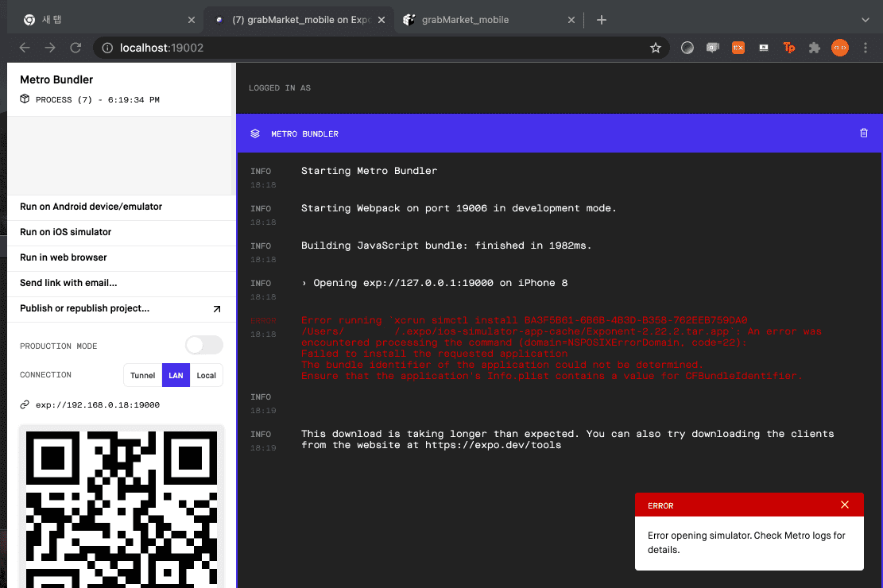Go forward with the browser forward arrow
This screenshot has height=588, width=883.
50,48
